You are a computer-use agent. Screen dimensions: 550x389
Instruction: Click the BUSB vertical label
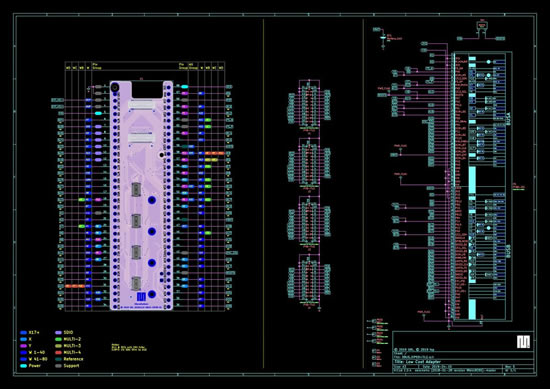point(508,251)
